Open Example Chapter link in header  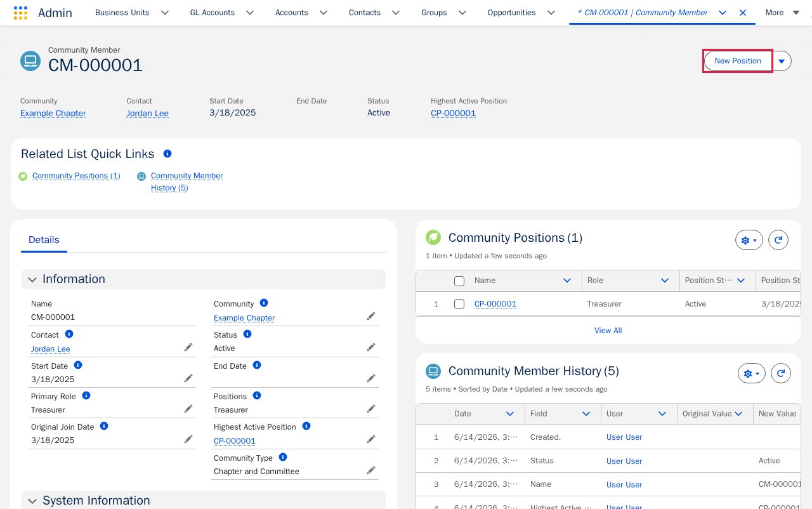click(53, 114)
